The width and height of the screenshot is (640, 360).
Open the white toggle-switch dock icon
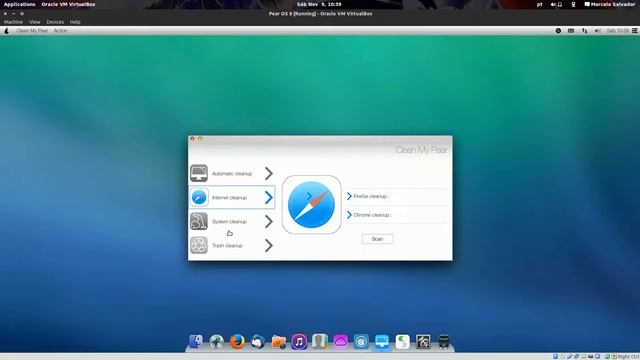[x=402, y=342]
